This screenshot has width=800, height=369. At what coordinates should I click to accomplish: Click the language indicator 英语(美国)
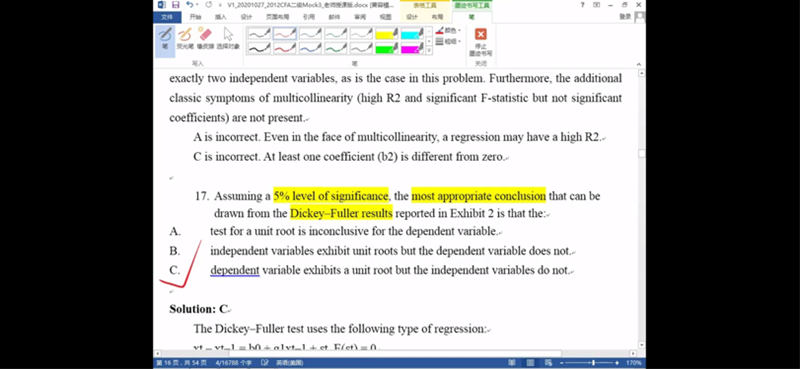pyautogui.click(x=289, y=363)
